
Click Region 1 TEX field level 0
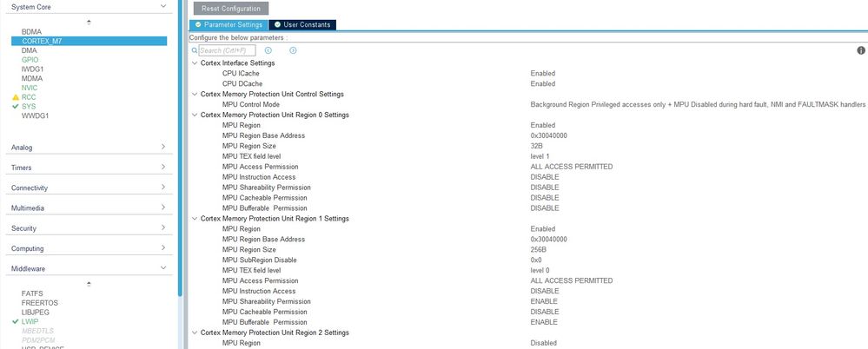[540, 271]
